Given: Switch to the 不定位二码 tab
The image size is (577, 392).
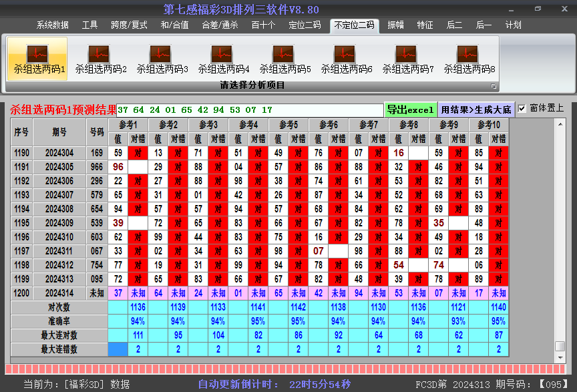Looking at the screenshot, I should pyautogui.click(x=355, y=25).
